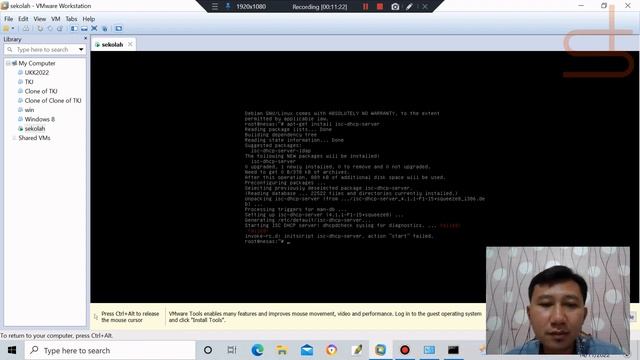Switch to VMware Workstation taskbar icon
Image resolution: width=640 pixels, height=360 pixels.
tap(380, 350)
